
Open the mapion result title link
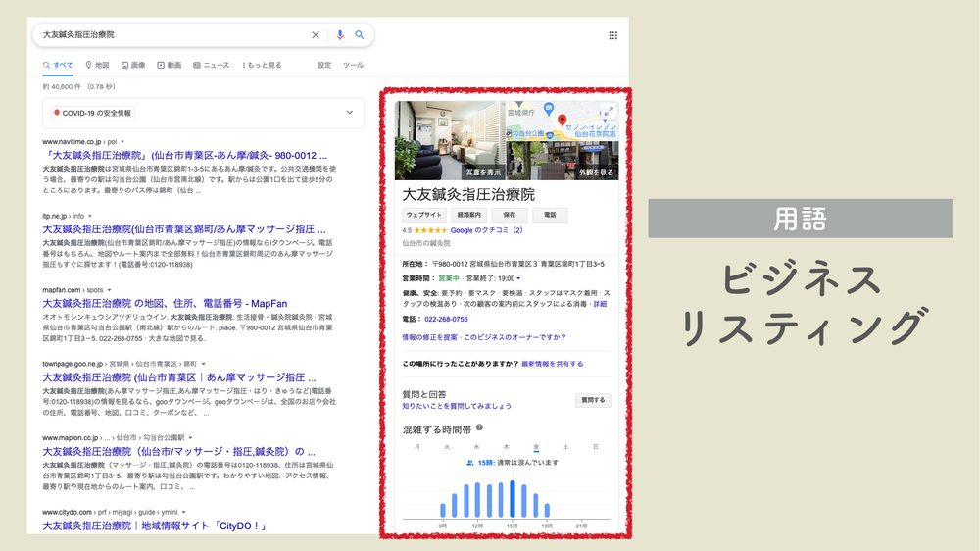click(178, 452)
